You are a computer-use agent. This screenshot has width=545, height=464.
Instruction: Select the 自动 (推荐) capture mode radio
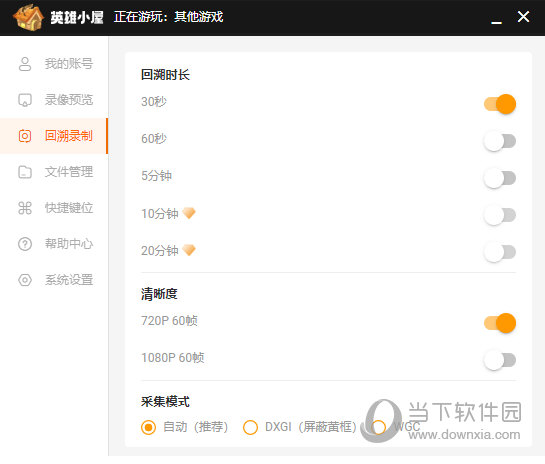148,427
